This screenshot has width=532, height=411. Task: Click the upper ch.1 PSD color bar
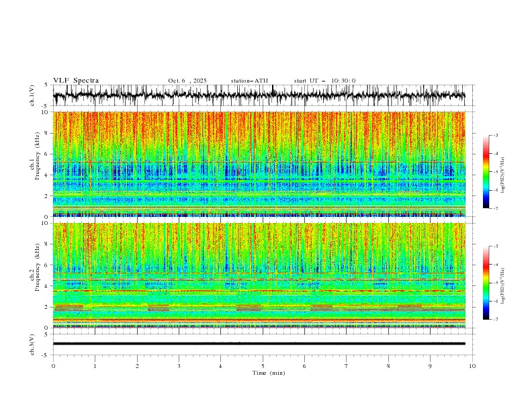[x=486, y=172]
